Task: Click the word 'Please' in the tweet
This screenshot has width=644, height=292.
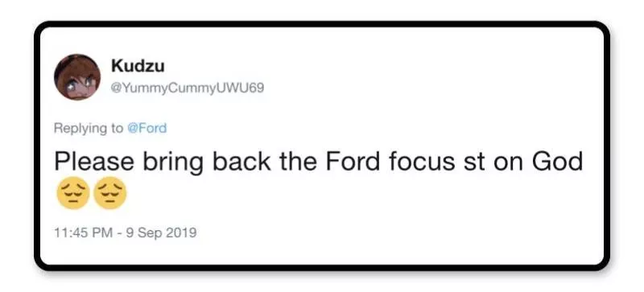Action: (x=94, y=162)
